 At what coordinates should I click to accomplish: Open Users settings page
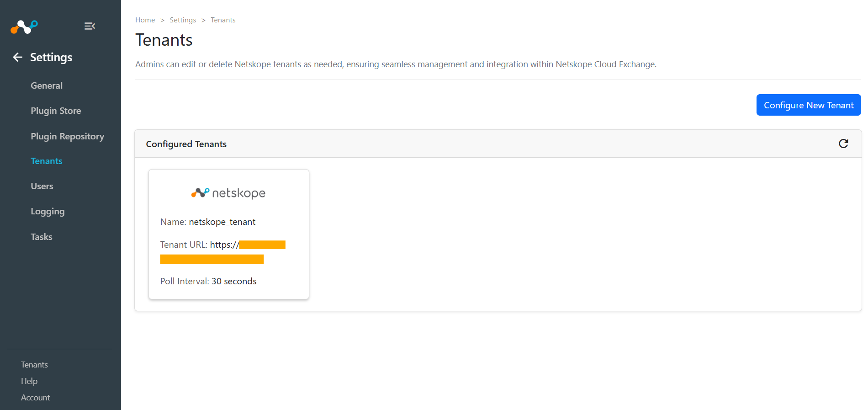point(42,186)
